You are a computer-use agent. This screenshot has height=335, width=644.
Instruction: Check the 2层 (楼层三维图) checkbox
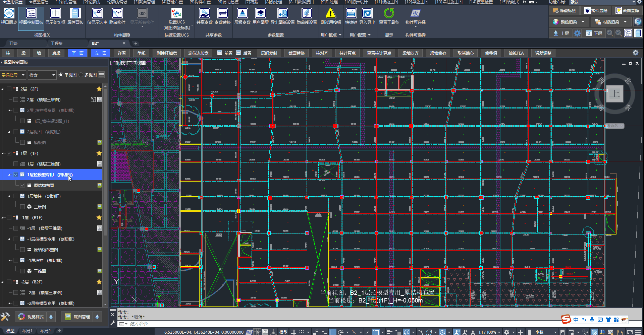pos(16,99)
